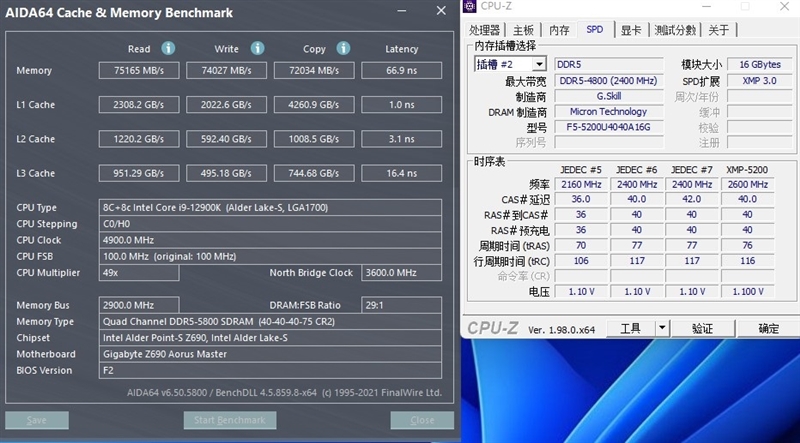Click the CPU FSB field 100.0 MHz
800x443 pixels.
(x=270, y=256)
